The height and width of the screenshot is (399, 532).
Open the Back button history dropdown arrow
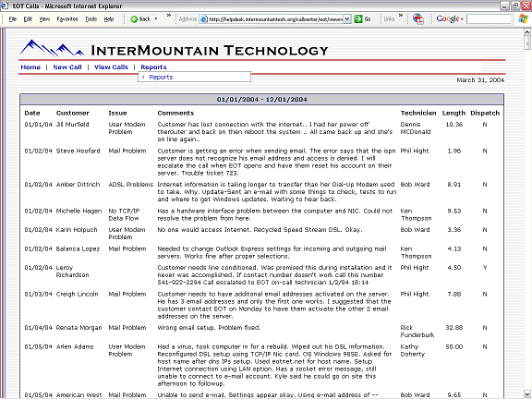156,19
